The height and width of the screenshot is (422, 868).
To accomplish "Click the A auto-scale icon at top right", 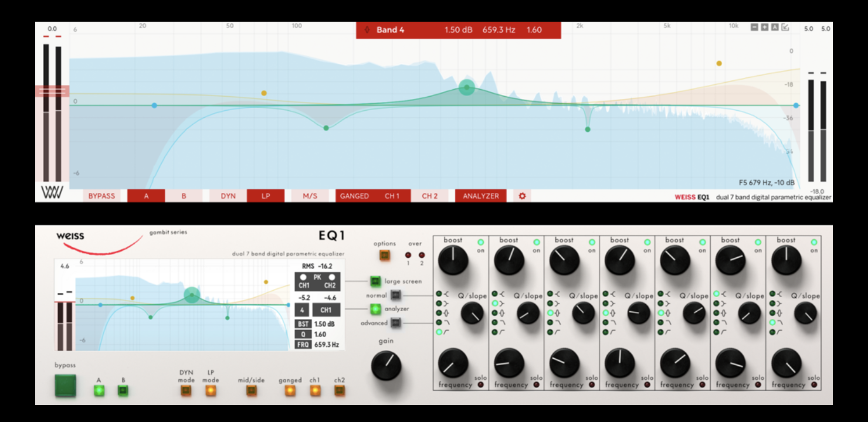I will [775, 28].
